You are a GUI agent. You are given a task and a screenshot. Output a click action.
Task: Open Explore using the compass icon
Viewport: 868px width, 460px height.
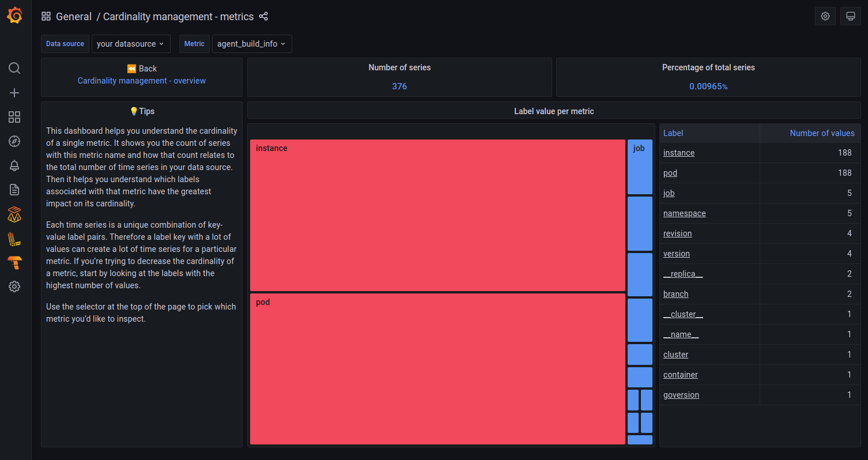pos(14,141)
